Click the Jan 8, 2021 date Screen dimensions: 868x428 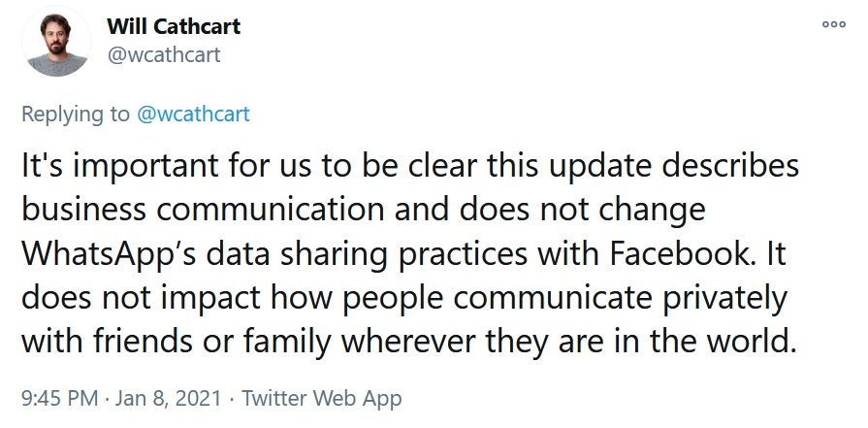pyautogui.click(x=168, y=398)
